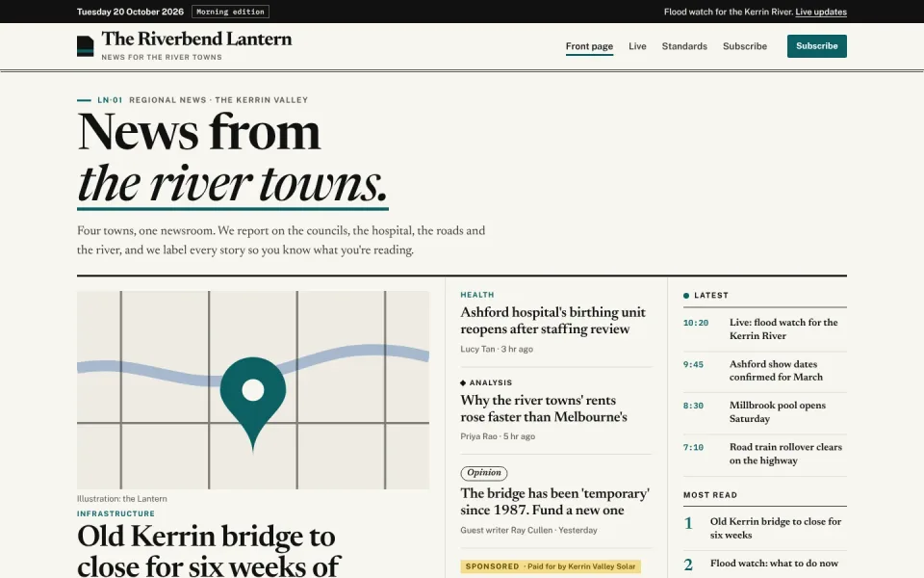
Task: Open most-read Flood watch: what to do now
Action: click(x=774, y=564)
